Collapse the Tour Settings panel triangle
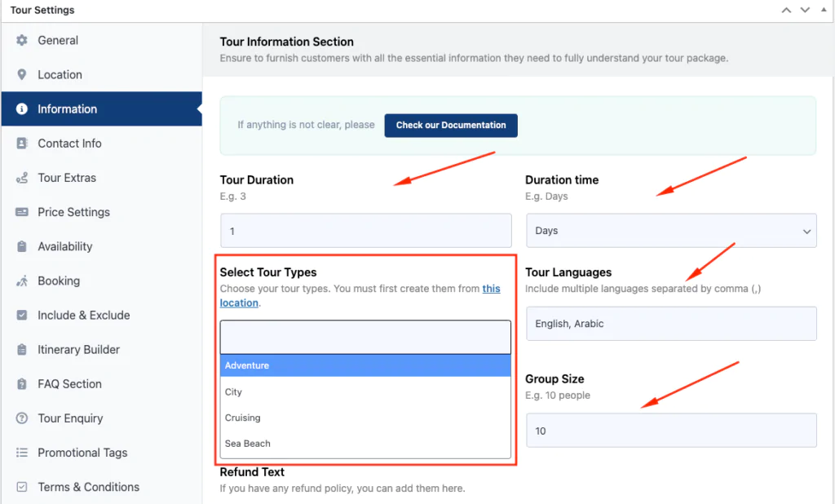Image resolution: width=835 pixels, height=504 pixels. (824, 10)
